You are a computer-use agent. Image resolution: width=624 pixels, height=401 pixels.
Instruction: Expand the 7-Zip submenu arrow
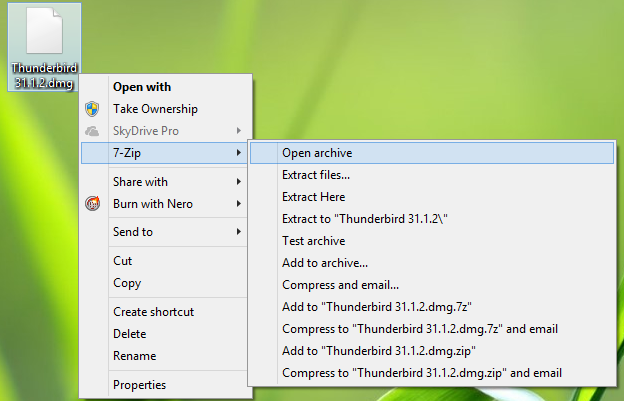tap(238, 153)
